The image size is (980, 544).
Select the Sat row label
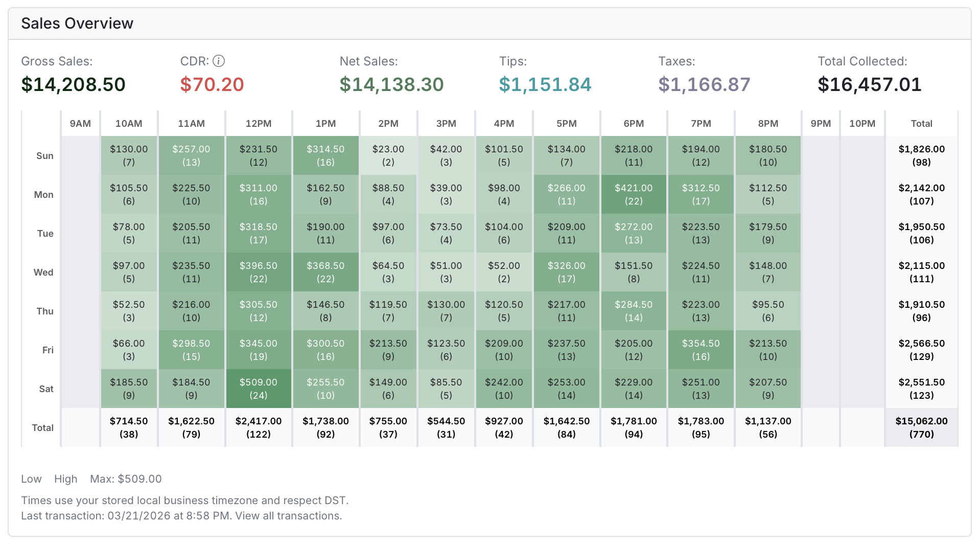pyautogui.click(x=46, y=389)
